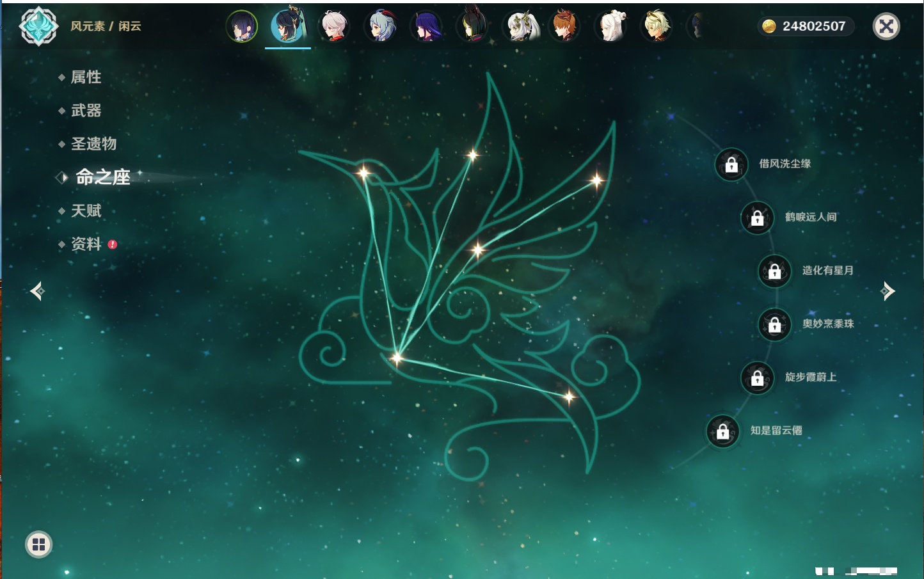Choose the purple-haired character portrait with braid

[x=426, y=26]
